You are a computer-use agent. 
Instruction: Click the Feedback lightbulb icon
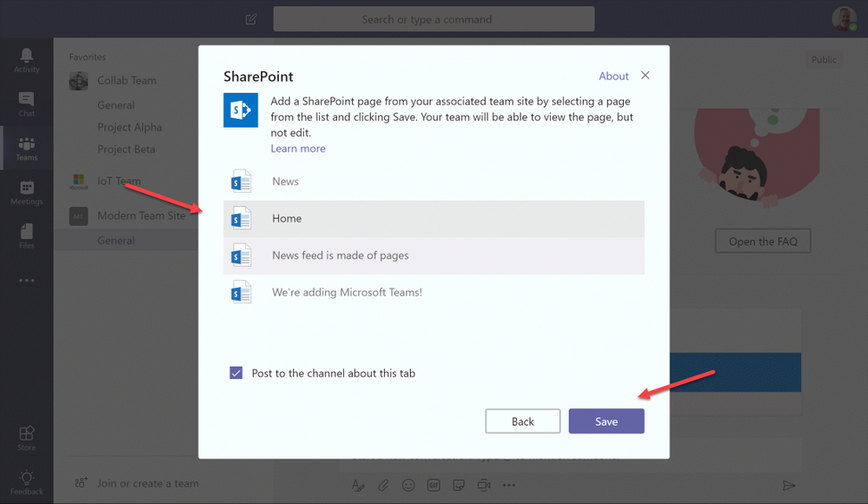tap(26, 481)
